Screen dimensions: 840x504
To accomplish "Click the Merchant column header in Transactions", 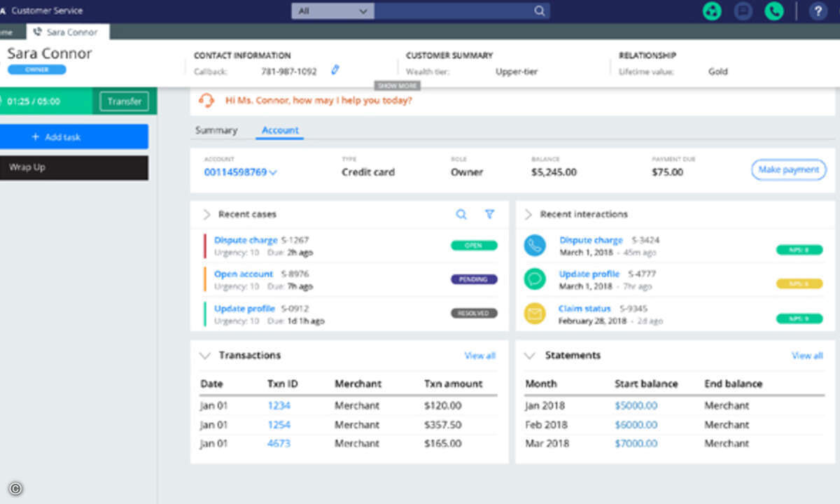I will point(358,384).
